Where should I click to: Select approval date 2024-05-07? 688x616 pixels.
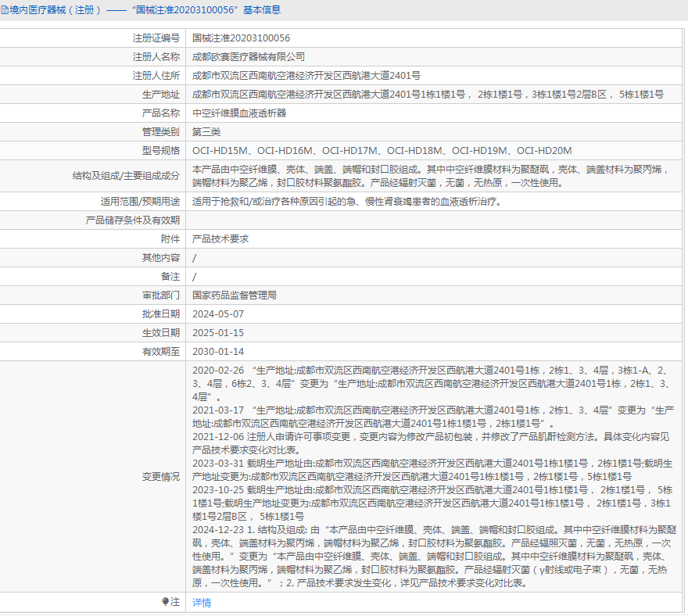218,314
